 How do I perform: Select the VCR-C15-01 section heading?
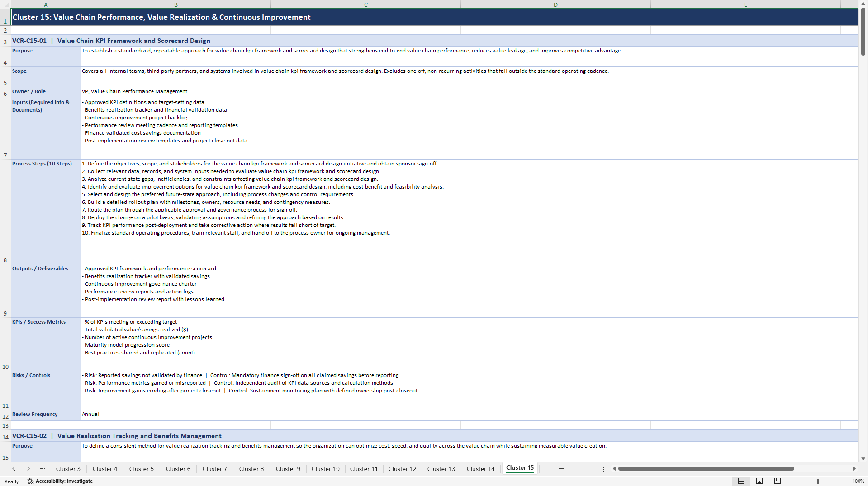pos(435,41)
